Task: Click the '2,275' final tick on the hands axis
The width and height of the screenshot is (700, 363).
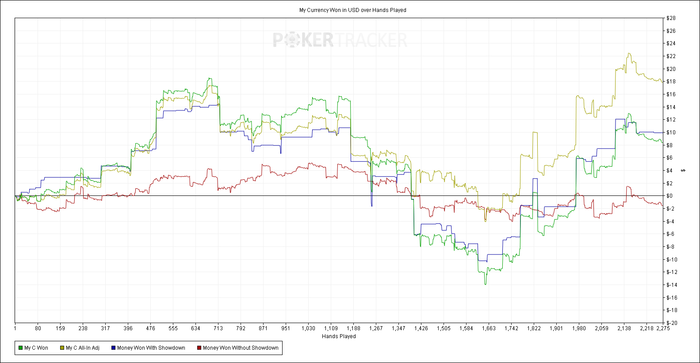Action: point(662,328)
